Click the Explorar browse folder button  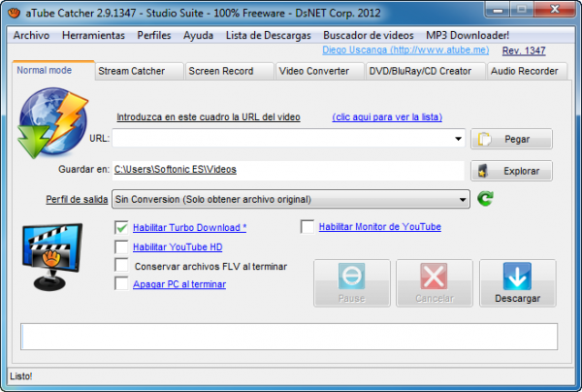coord(511,171)
